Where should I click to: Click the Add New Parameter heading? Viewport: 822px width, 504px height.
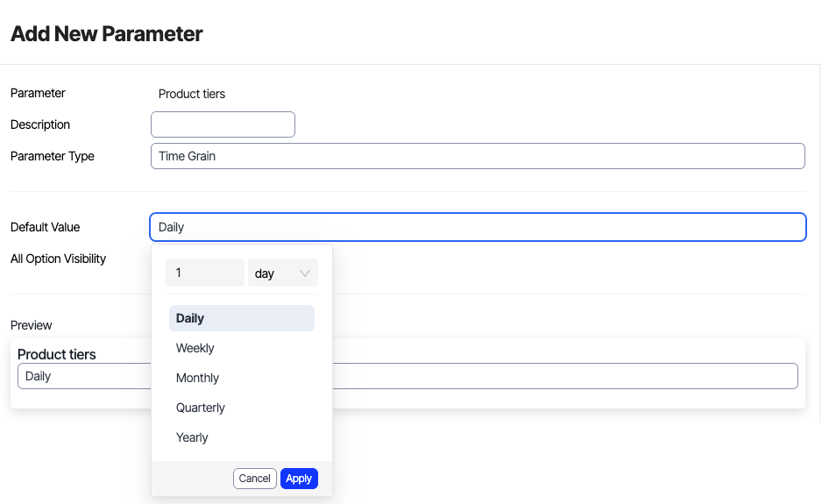(107, 34)
